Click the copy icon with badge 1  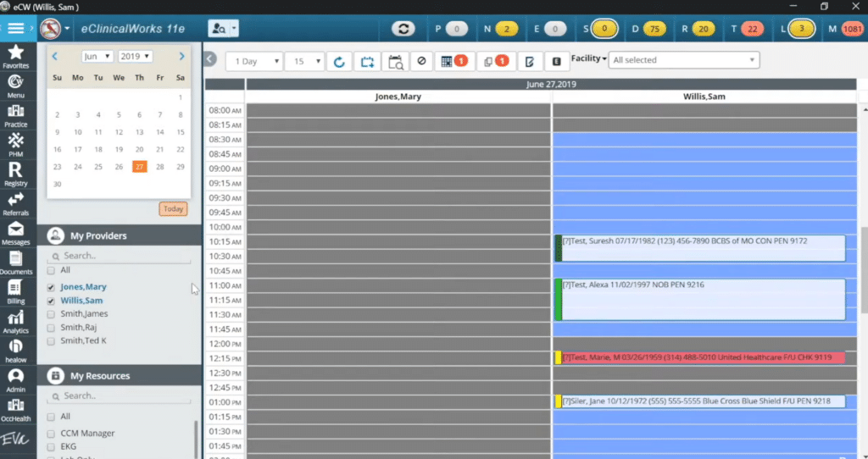coord(496,61)
